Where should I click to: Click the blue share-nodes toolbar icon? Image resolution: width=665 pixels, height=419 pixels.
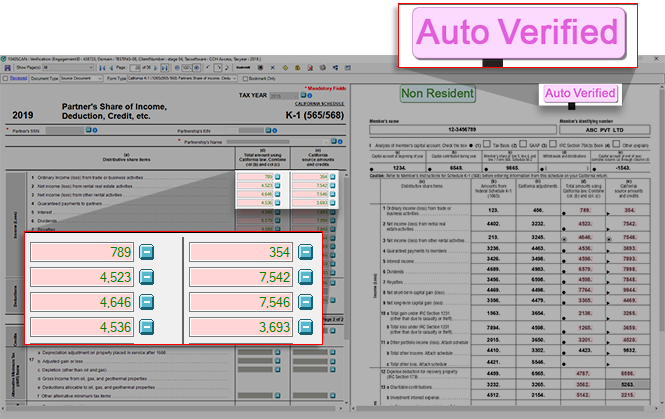coord(335,68)
